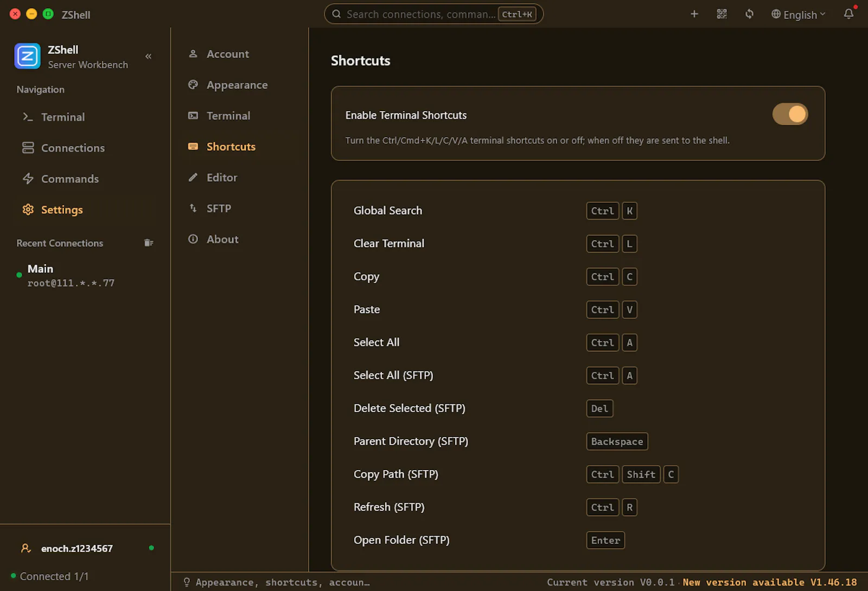The width and height of the screenshot is (868, 591).
Task: Open the Main recent connection
Action: coord(85,275)
